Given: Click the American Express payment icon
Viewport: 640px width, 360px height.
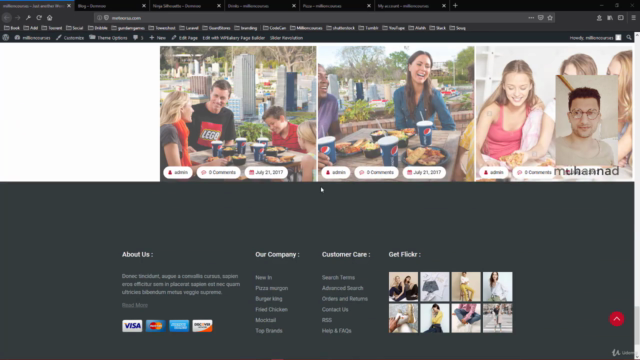Looking at the screenshot, I should [179, 326].
